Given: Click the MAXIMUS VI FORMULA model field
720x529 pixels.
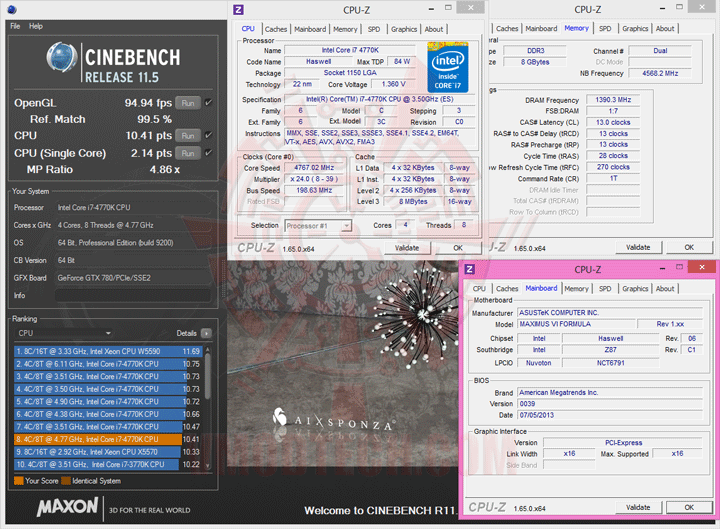Looking at the screenshot, I should tap(576, 324).
